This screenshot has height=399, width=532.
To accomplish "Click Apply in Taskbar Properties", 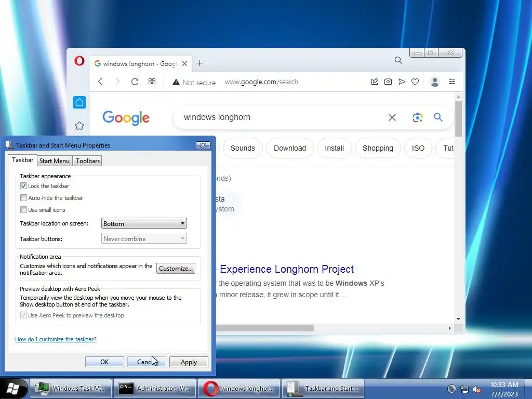I will [x=189, y=362].
